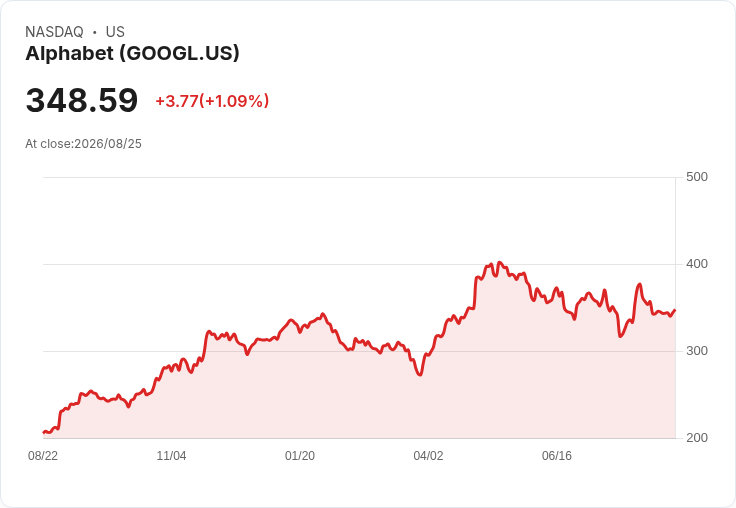Image resolution: width=736 pixels, height=508 pixels.
Task: Click the 06/16 date axis label
Action: click(x=557, y=456)
